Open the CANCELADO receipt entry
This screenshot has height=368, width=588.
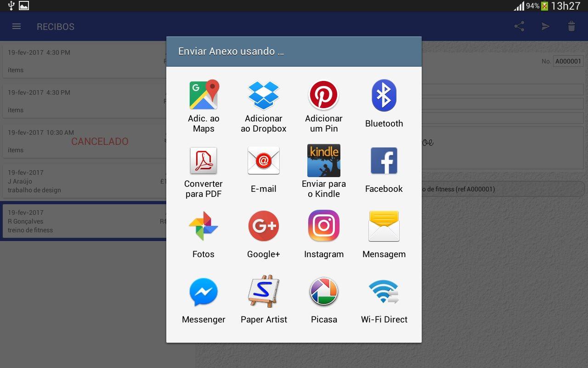[x=85, y=141]
